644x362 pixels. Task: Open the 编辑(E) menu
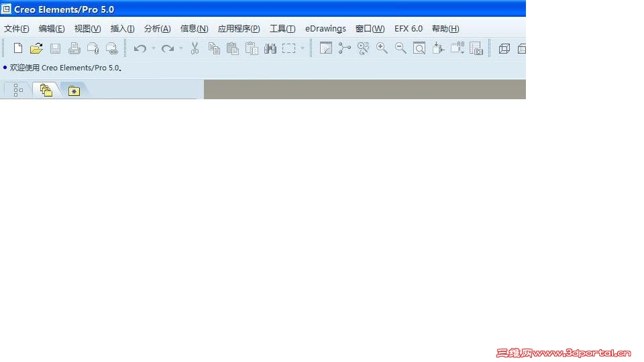click(x=52, y=29)
